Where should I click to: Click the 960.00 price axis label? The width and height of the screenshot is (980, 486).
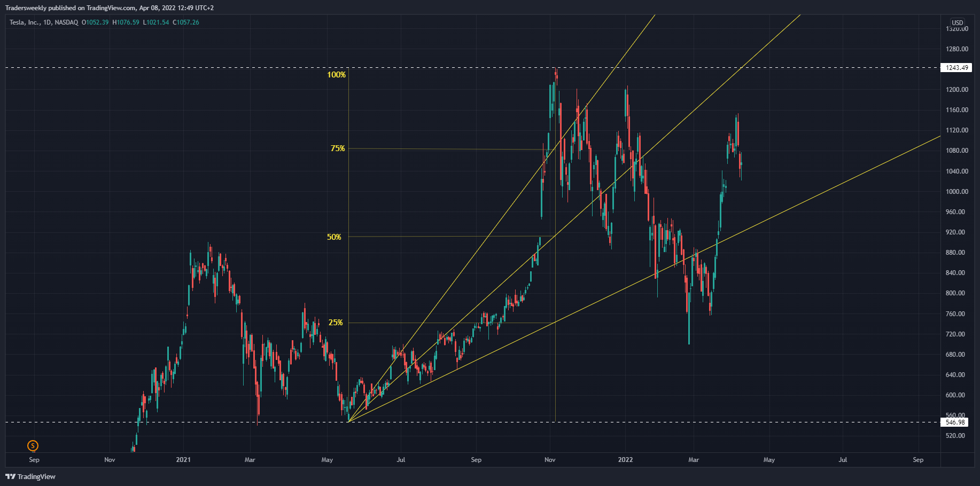955,212
